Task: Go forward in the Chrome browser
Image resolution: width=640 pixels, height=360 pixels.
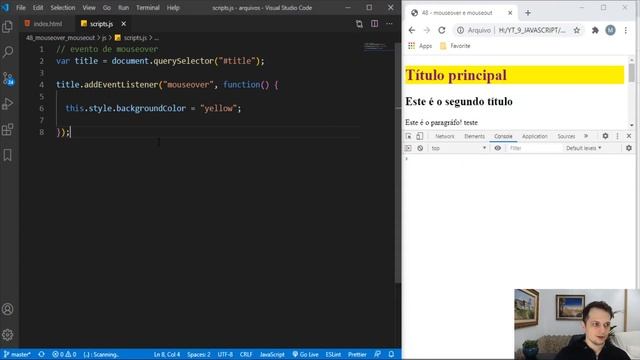Action: 427,30
